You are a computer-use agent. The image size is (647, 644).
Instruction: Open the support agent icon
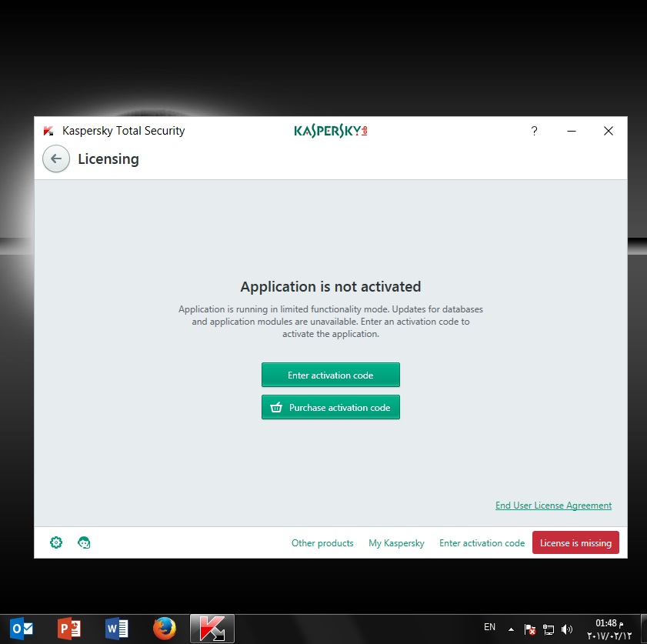[84, 542]
